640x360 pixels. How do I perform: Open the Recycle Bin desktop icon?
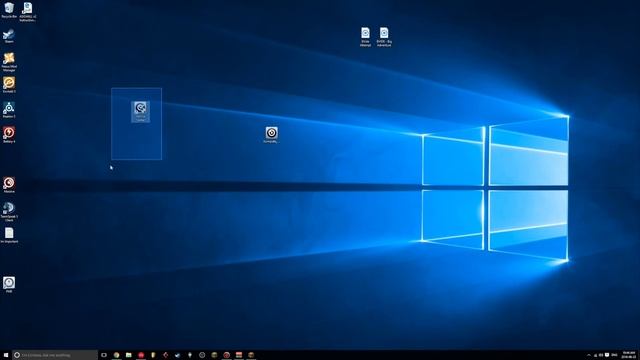[9, 10]
